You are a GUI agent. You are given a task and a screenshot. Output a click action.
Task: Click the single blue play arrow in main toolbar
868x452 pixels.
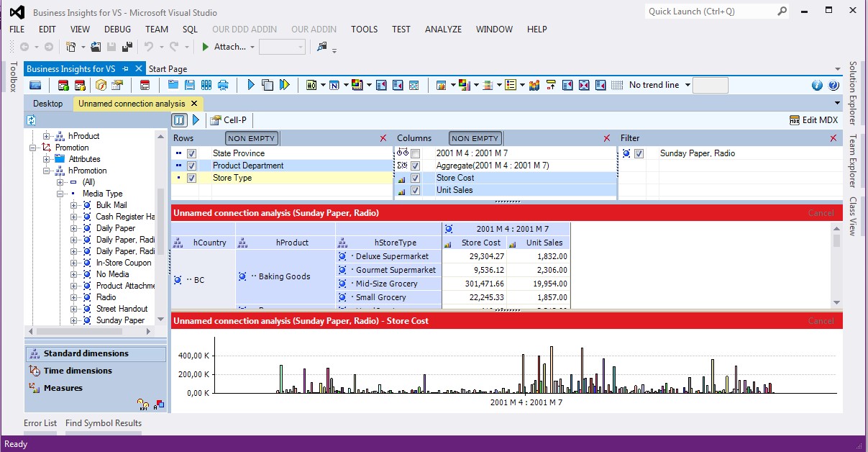point(251,85)
